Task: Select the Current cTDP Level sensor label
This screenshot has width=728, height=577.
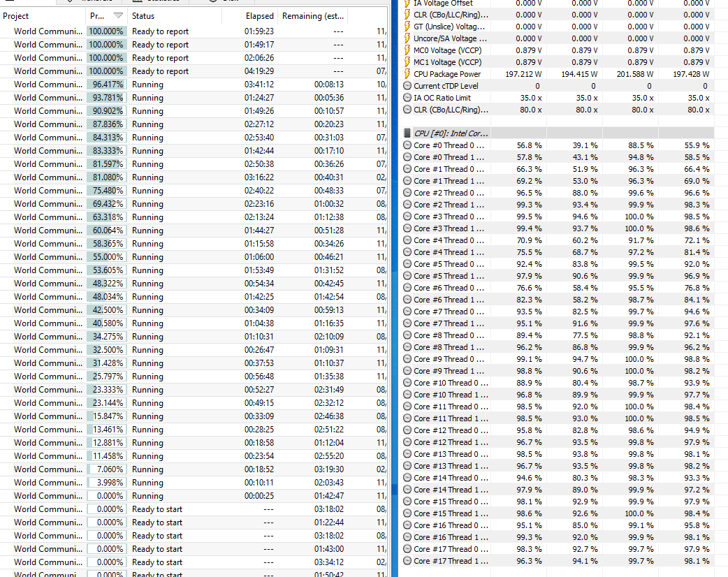Action: pyautogui.click(x=446, y=86)
